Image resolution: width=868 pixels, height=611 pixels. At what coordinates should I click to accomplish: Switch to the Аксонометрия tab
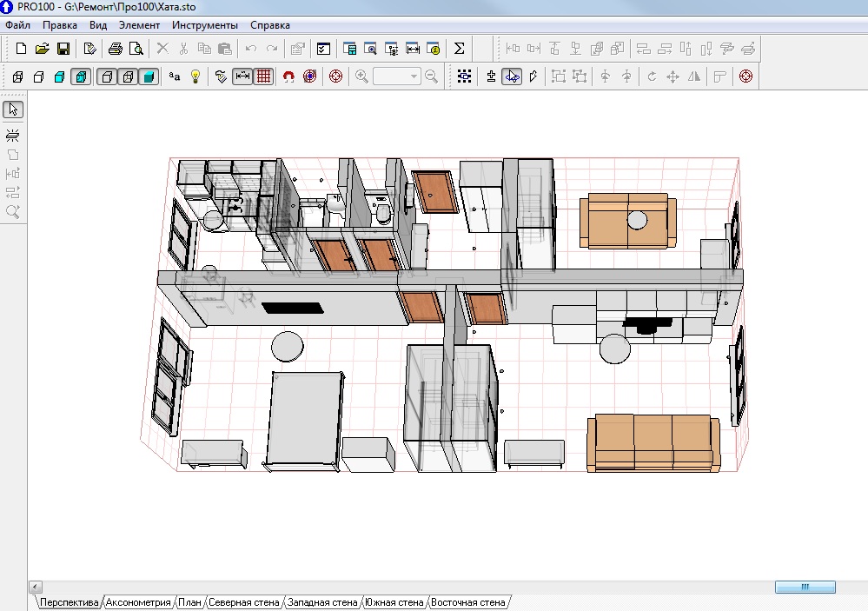(x=138, y=602)
